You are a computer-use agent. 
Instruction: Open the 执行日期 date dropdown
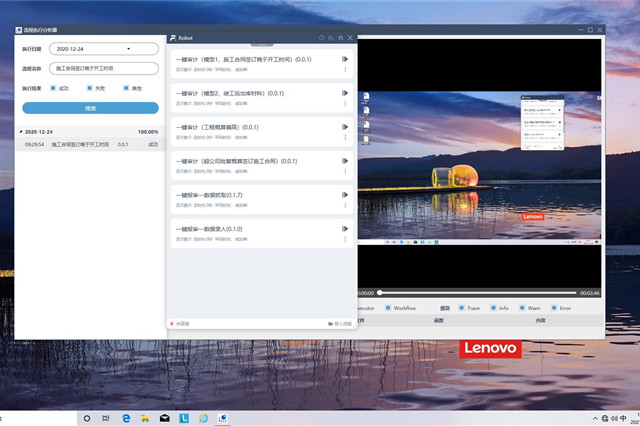click(x=128, y=48)
